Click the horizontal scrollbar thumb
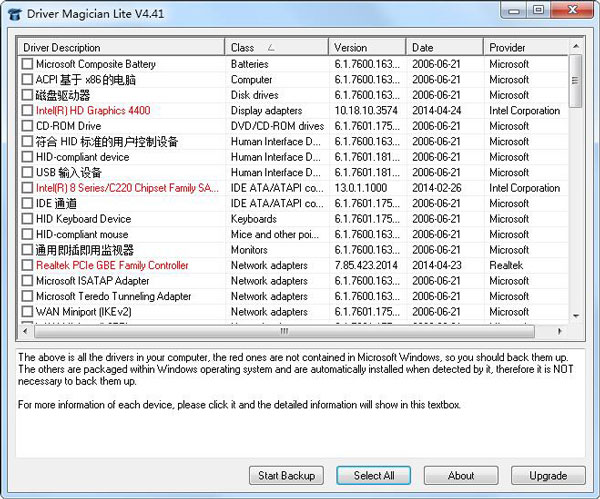 click(284, 331)
